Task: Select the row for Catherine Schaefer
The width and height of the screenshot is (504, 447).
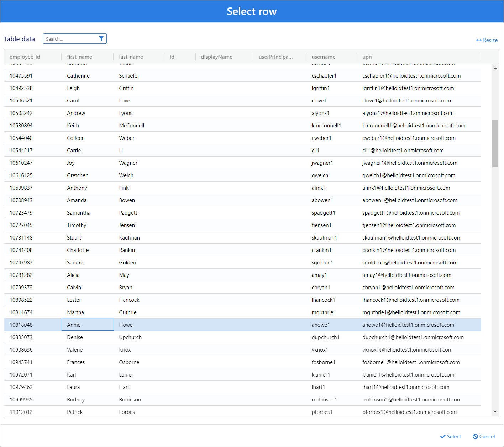Action: tap(78, 76)
